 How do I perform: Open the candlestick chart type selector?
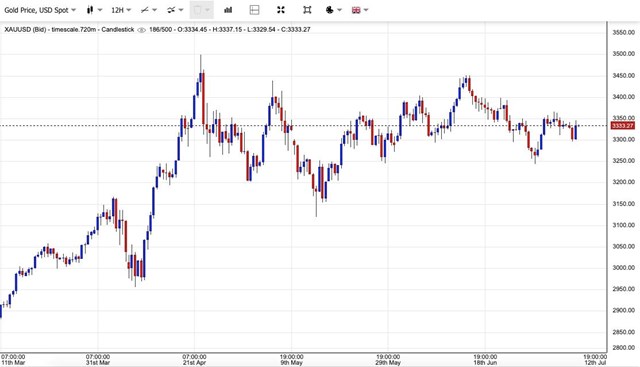coord(94,10)
